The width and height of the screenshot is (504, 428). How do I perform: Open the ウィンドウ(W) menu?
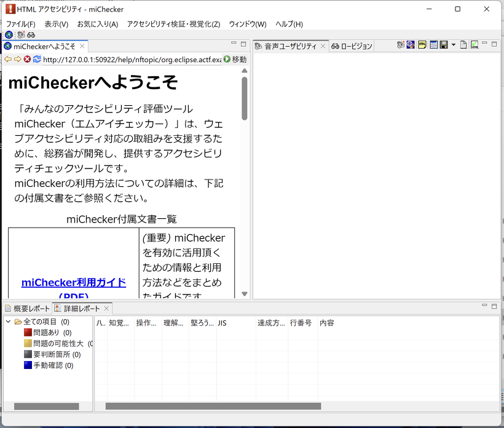(248, 24)
